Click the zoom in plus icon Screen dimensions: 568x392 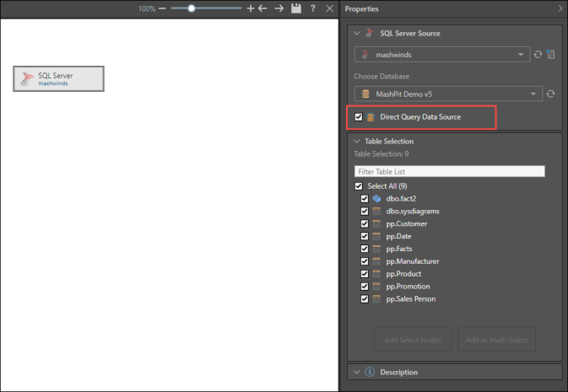pyautogui.click(x=250, y=8)
